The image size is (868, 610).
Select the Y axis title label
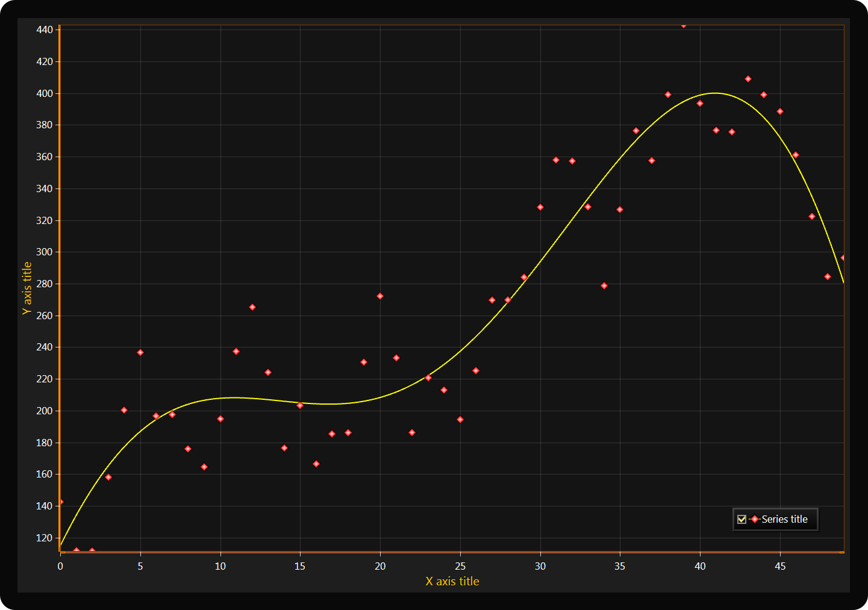click(27, 288)
